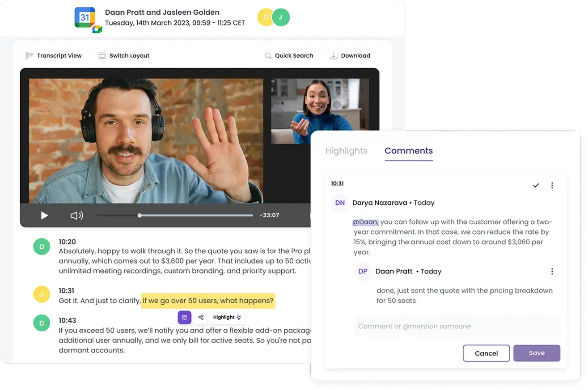
Task: Click the video progress slider
Action: [140, 215]
